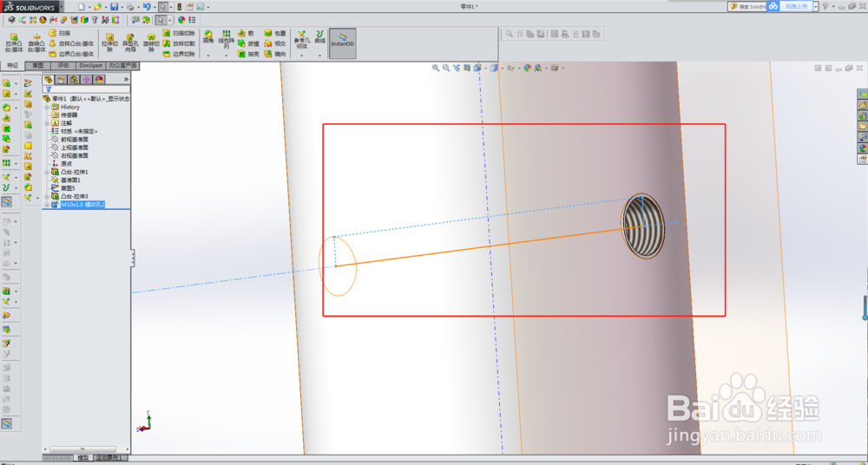Screen dimensions: 868x465
Task: Open dropdown under 线性阵列 pattern tool
Action: point(227,56)
